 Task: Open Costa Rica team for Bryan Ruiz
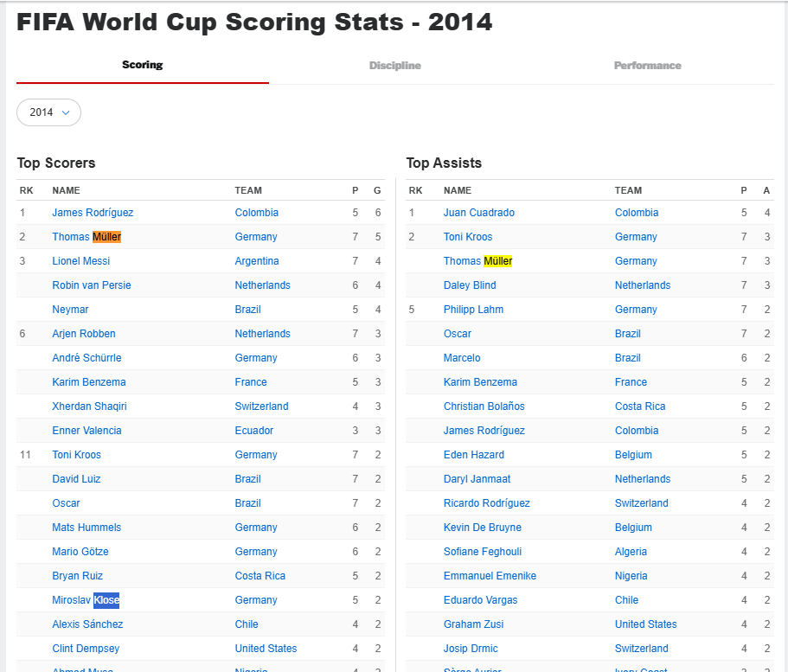(x=259, y=575)
